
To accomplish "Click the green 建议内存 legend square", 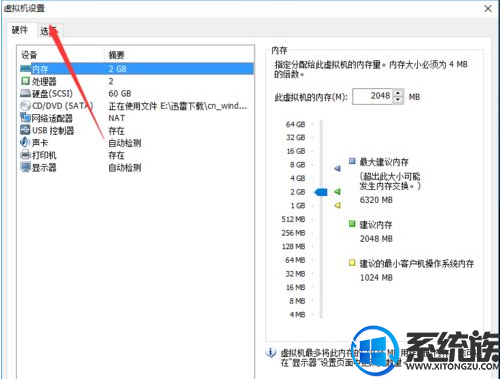I will click(x=352, y=224).
